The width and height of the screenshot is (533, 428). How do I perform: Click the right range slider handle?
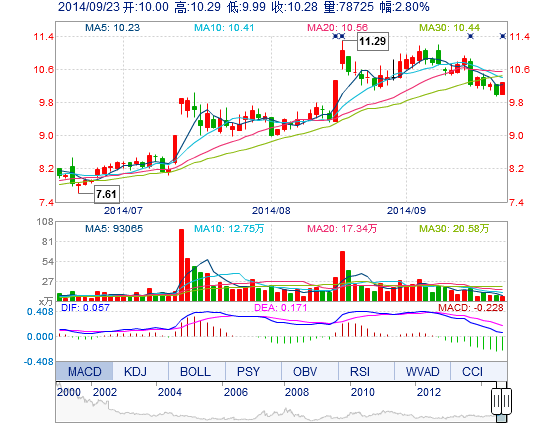(506, 401)
